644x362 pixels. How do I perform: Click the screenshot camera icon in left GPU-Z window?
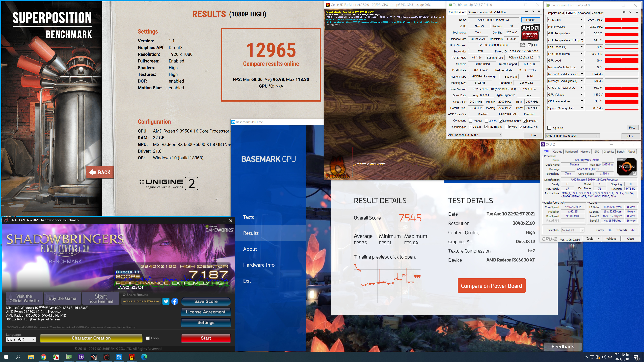tap(526, 12)
